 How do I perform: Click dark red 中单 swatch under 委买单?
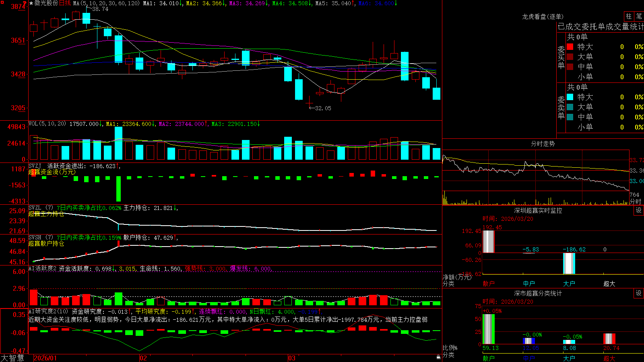[x=570, y=67]
